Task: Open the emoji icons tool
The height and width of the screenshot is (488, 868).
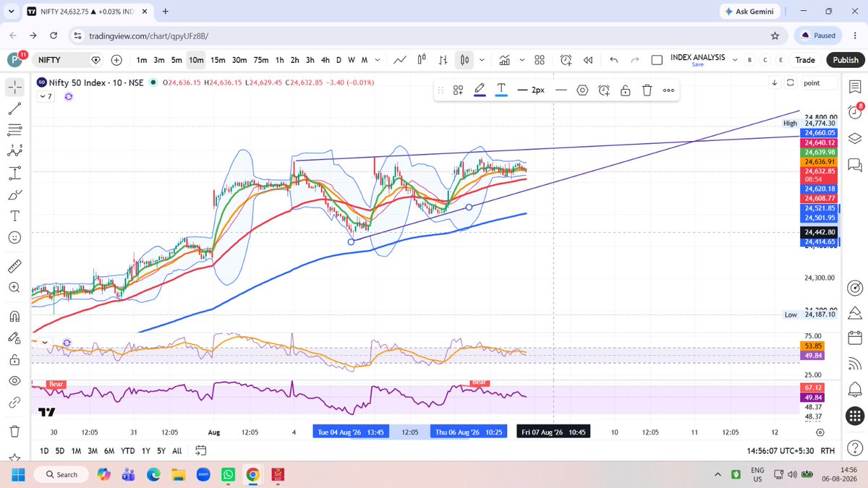Action: tap(15, 237)
